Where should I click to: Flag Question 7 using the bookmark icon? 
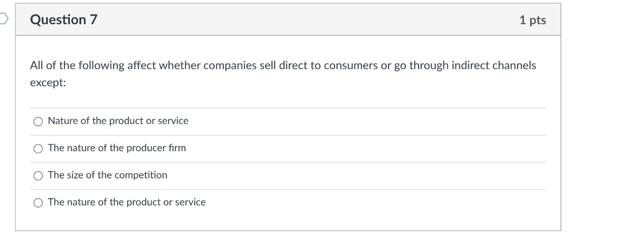click(x=4, y=20)
